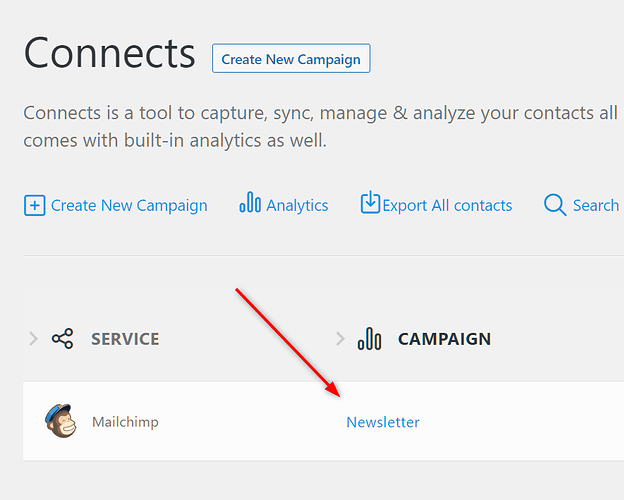The image size is (624, 500).
Task: Click the plus icon for new campaign
Action: pyautogui.click(x=35, y=205)
